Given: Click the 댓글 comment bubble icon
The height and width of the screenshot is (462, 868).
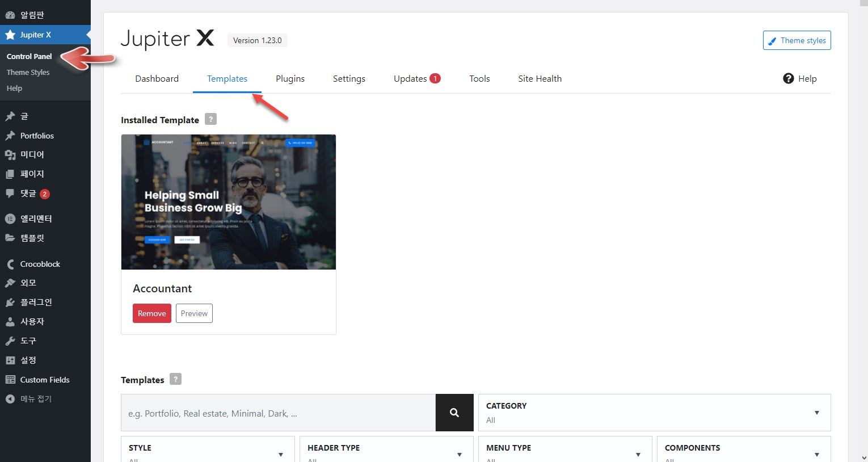Looking at the screenshot, I should 10,194.
